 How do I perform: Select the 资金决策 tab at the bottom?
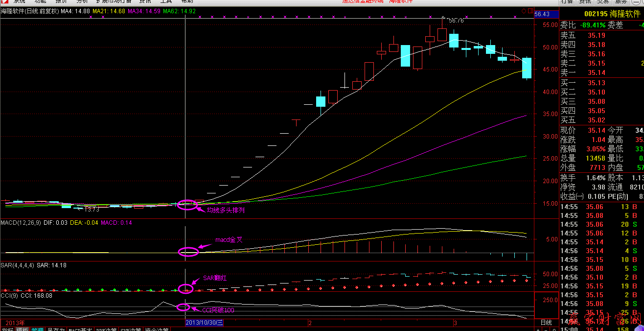click(x=157, y=330)
